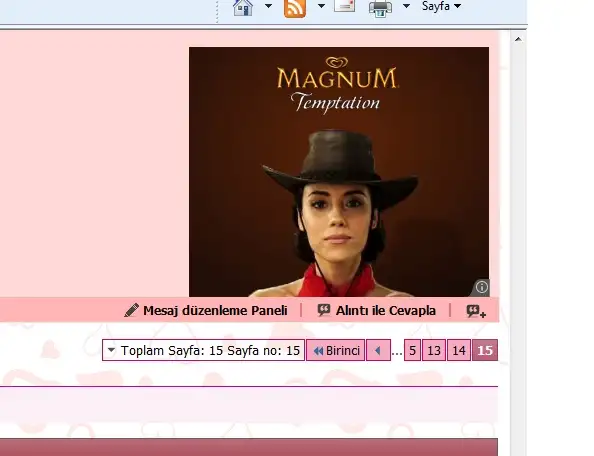This screenshot has width=594, height=456.
Task: Open the Toplam Sayfa page jump dropdown
Action: pyautogui.click(x=203, y=350)
